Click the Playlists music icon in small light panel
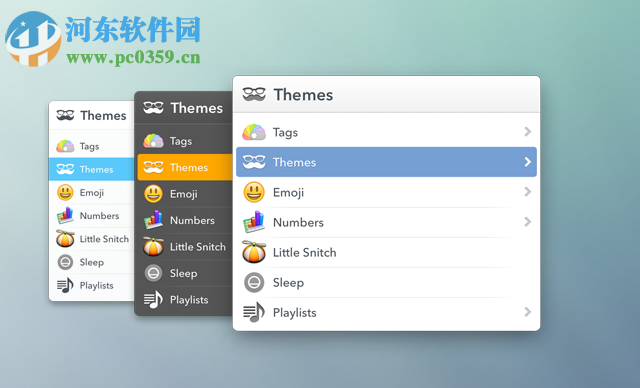 pyautogui.click(x=65, y=285)
